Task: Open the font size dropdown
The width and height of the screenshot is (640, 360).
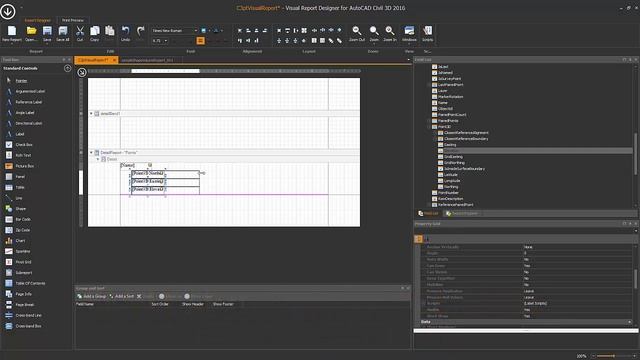Action: 165,41
